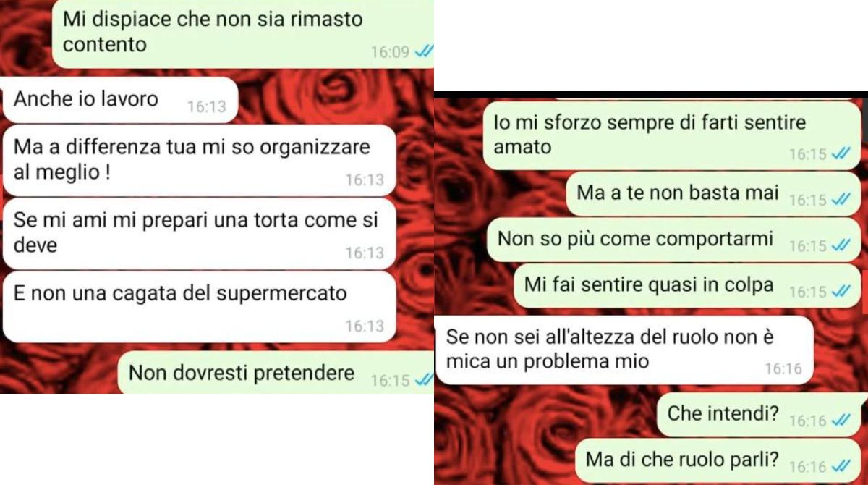Click the double check beside 'Non dovresti pretendere'

point(425,379)
